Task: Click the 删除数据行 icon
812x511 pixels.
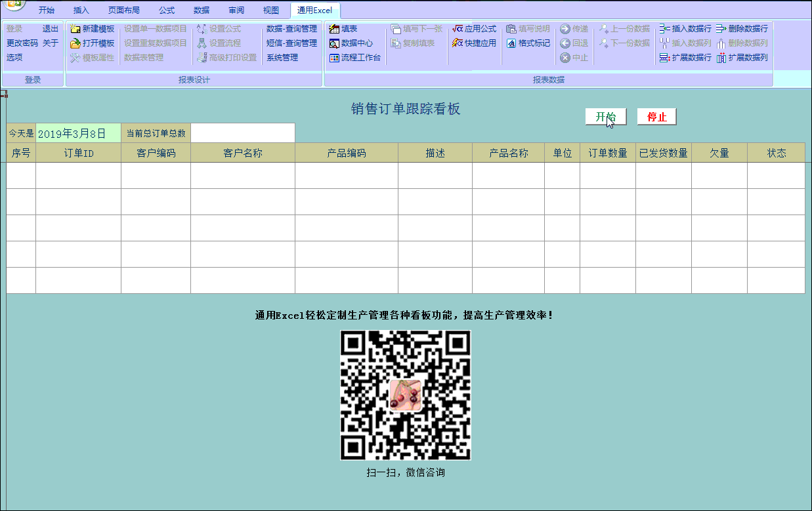Action: pyautogui.click(x=721, y=29)
